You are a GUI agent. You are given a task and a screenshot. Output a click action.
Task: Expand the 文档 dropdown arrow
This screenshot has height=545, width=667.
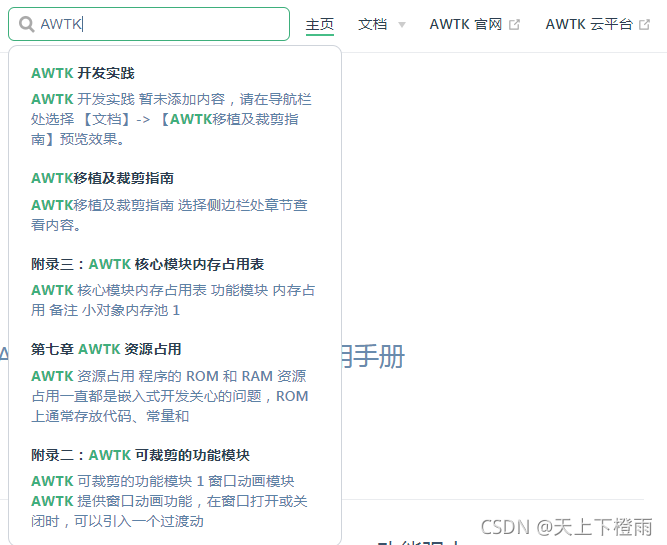click(x=402, y=25)
